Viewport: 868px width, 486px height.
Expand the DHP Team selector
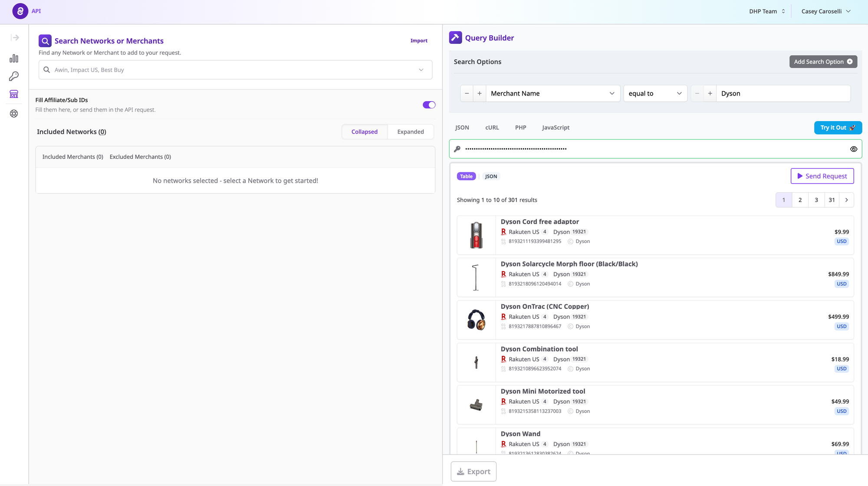click(x=767, y=12)
